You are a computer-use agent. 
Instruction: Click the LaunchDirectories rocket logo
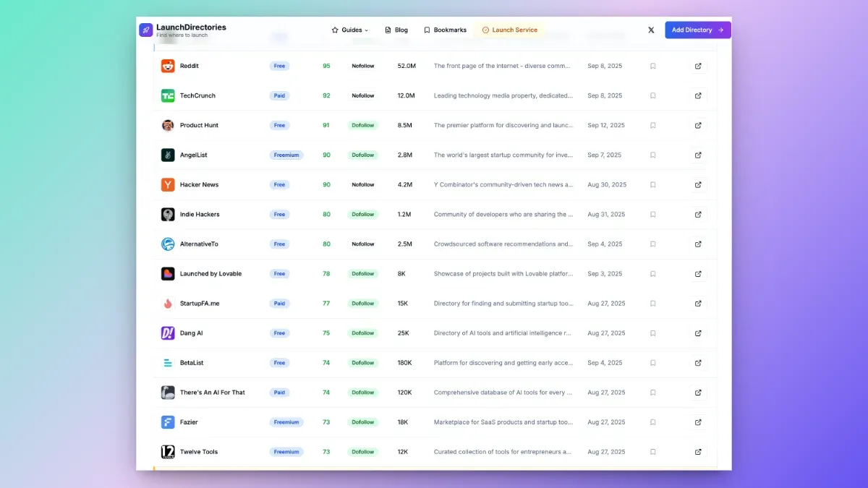[x=146, y=29]
